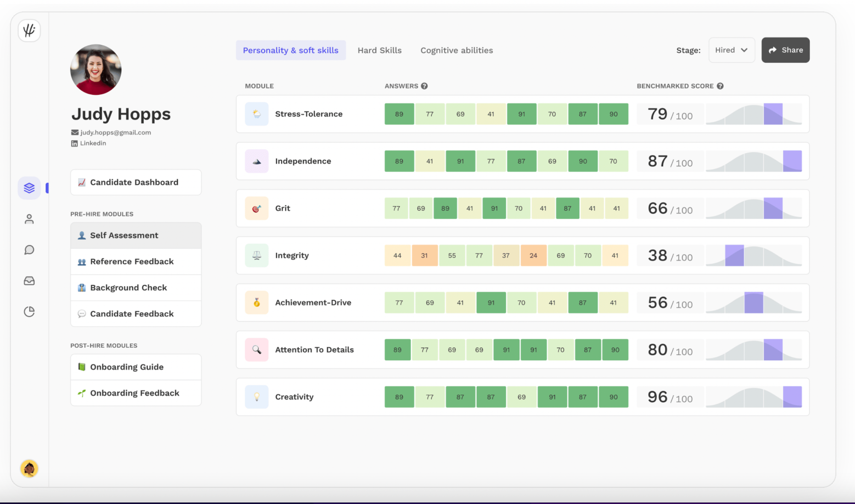Click the dart icon next to Grit
This screenshot has width=855, height=504.
256,208
